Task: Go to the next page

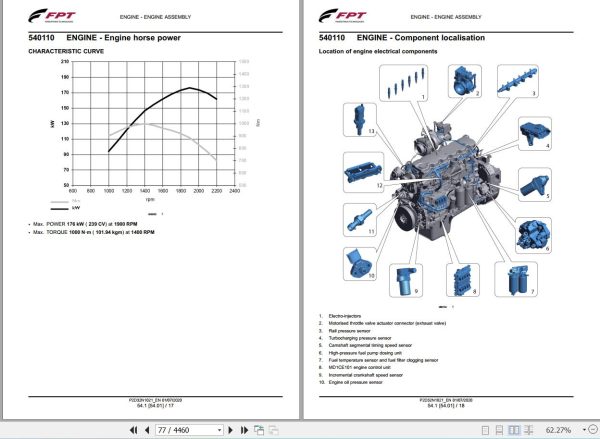Action: (230, 430)
